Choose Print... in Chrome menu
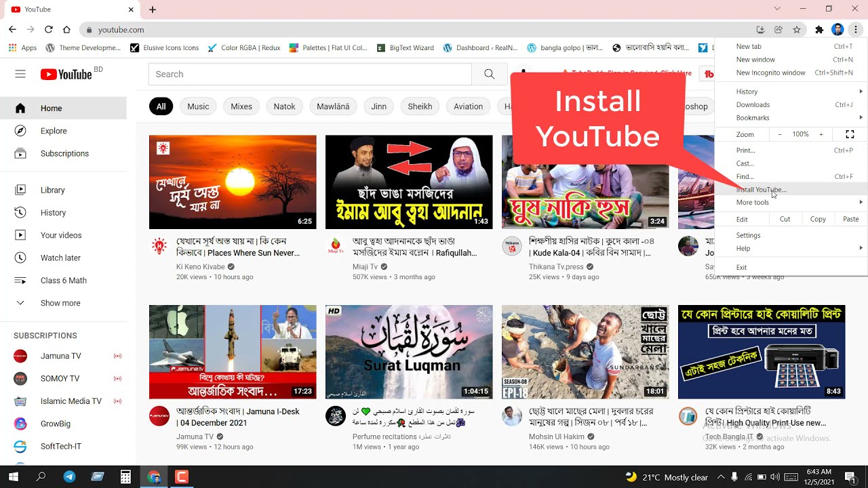Screen dimensions: 868x488 792,150
